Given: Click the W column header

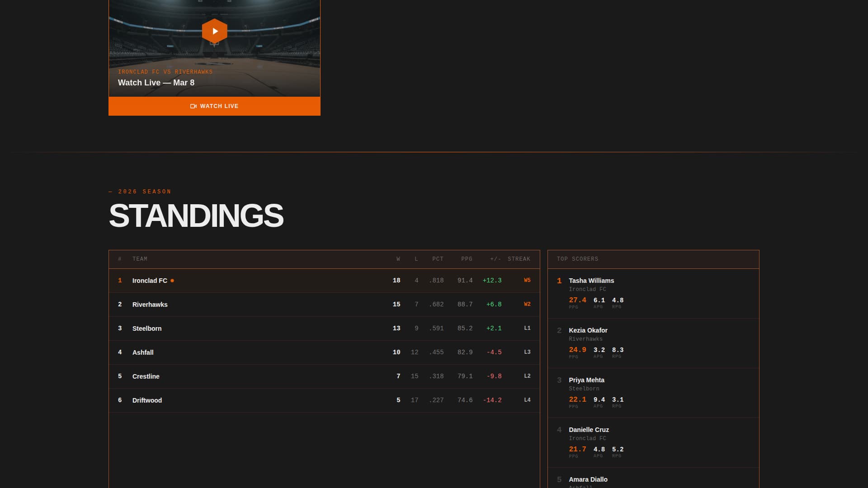Looking at the screenshot, I should click(x=398, y=259).
